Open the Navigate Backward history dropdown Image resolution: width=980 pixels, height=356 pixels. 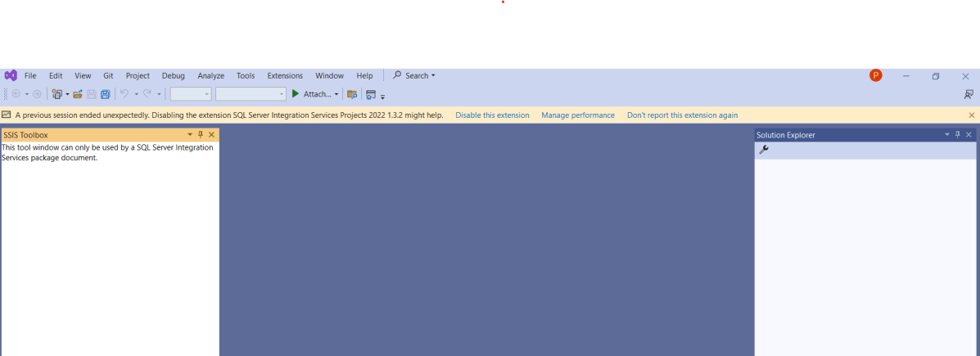click(27, 94)
